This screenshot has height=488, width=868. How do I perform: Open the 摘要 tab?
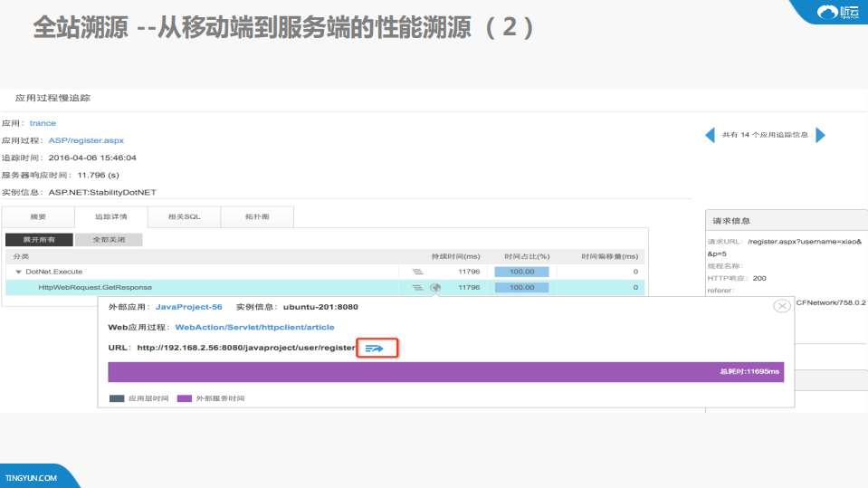pyautogui.click(x=38, y=216)
